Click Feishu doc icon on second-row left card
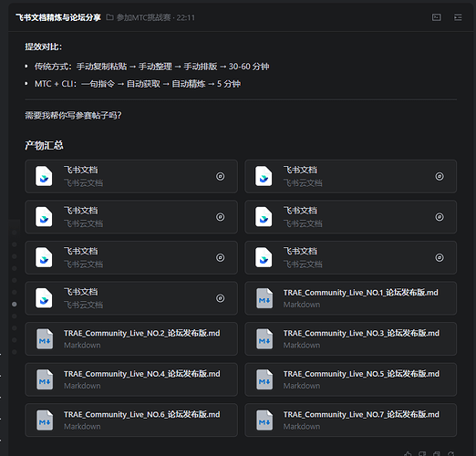 (x=44, y=217)
